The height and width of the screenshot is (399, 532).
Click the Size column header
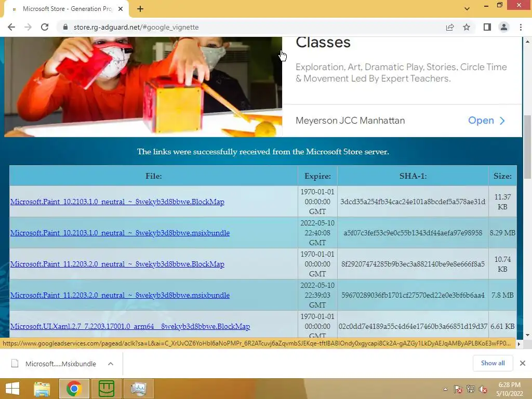pyautogui.click(x=502, y=176)
